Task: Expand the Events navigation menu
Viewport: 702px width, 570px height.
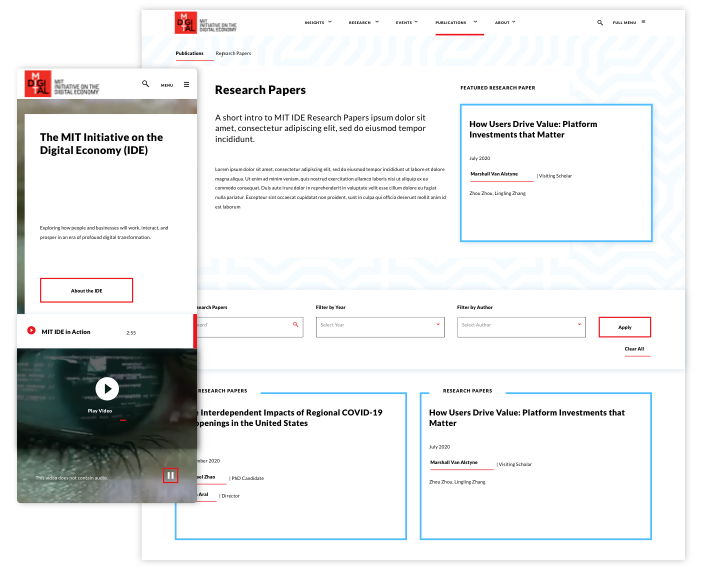Action: [x=407, y=22]
